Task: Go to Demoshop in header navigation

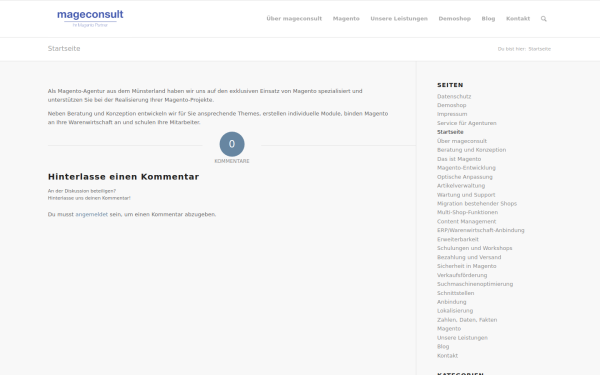Action: tap(455, 19)
